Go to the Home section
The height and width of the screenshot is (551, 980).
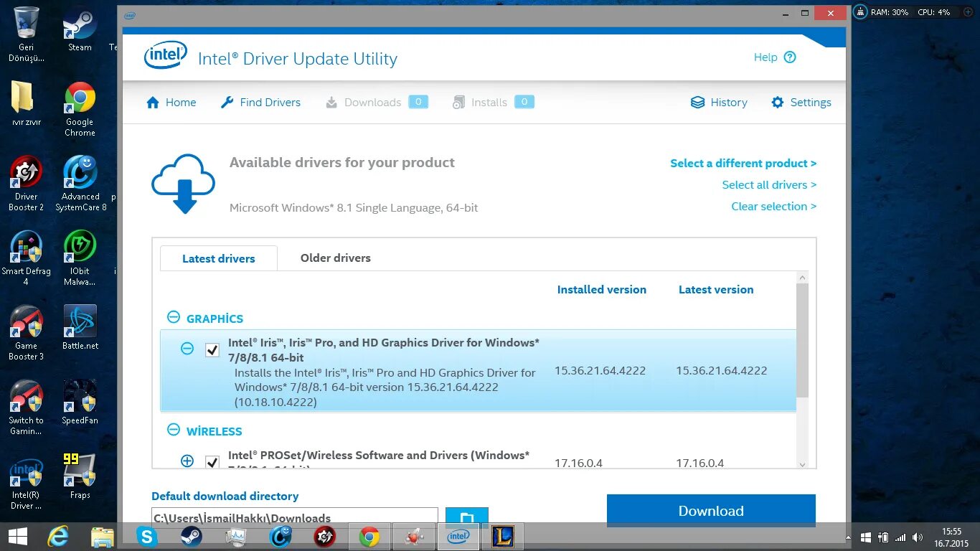click(x=171, y=103)
